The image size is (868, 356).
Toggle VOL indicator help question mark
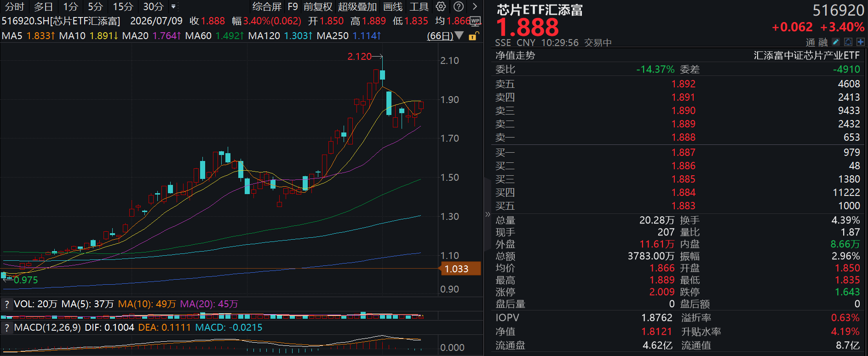pyautogui.click(x=6, y=304)
